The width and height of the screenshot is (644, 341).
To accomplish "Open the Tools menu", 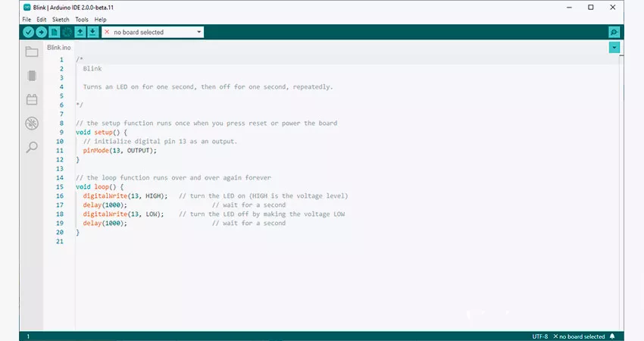I will (x=81, y=19).
